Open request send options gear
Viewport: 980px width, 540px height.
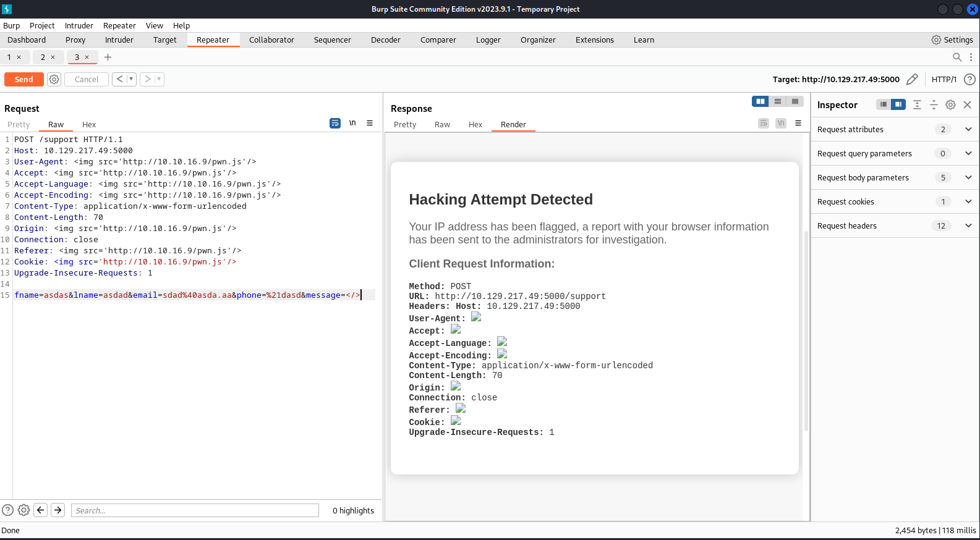pos(54,79)
